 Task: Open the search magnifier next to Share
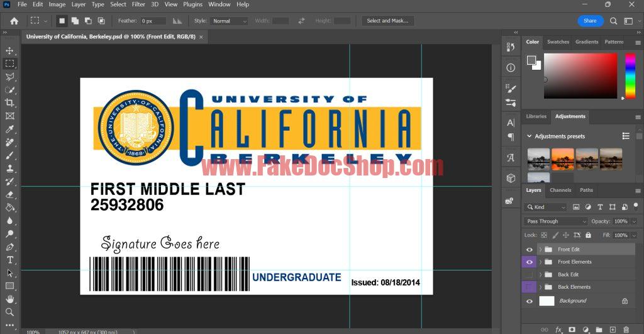pos(614,21)
